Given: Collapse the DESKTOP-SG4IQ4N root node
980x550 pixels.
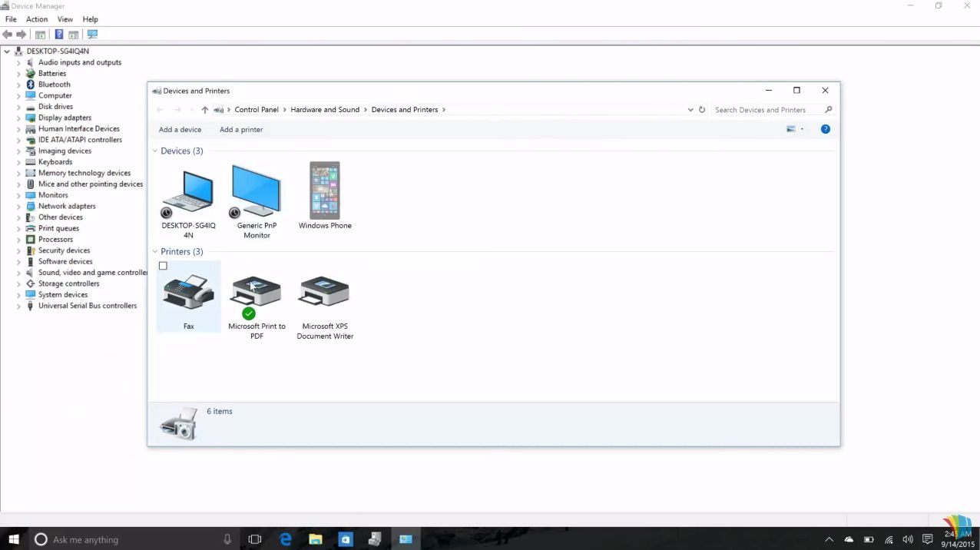Looking at the screenshot, I should [x=7, y=51].
